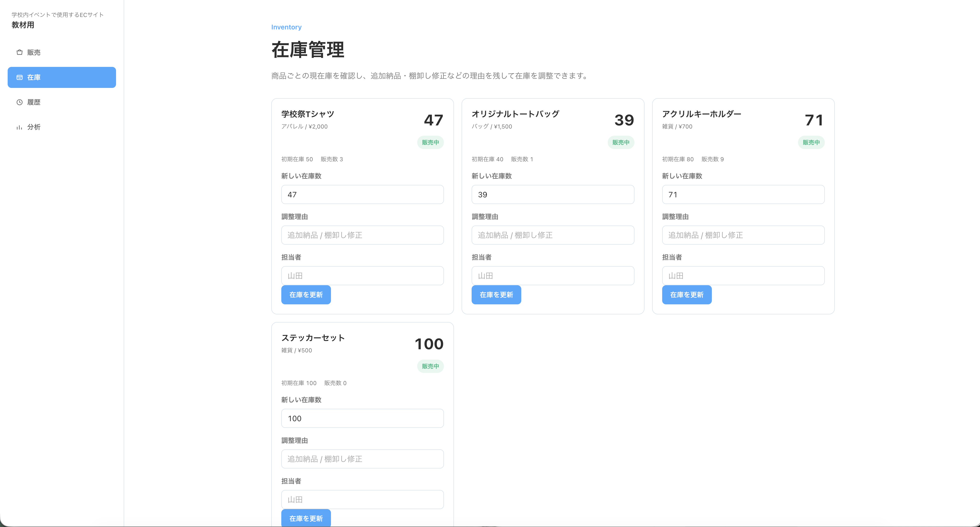Click adjustment reason field for 学校祭Tシャツ

point(362,235)
